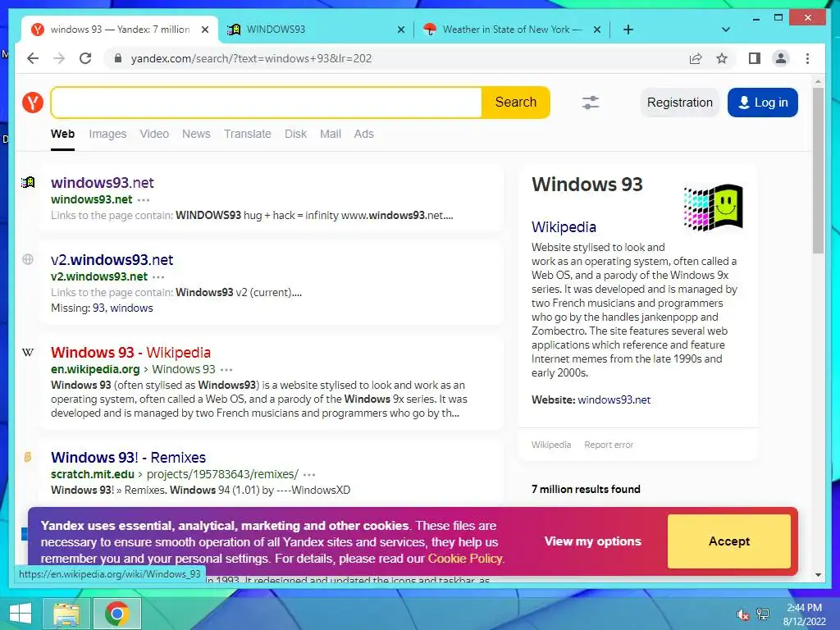Image resolution: width=840 pixels, height=630 pixels.
Task: Click globe icon beside v2.windows93.net result
Action: (x=28, y=260)
